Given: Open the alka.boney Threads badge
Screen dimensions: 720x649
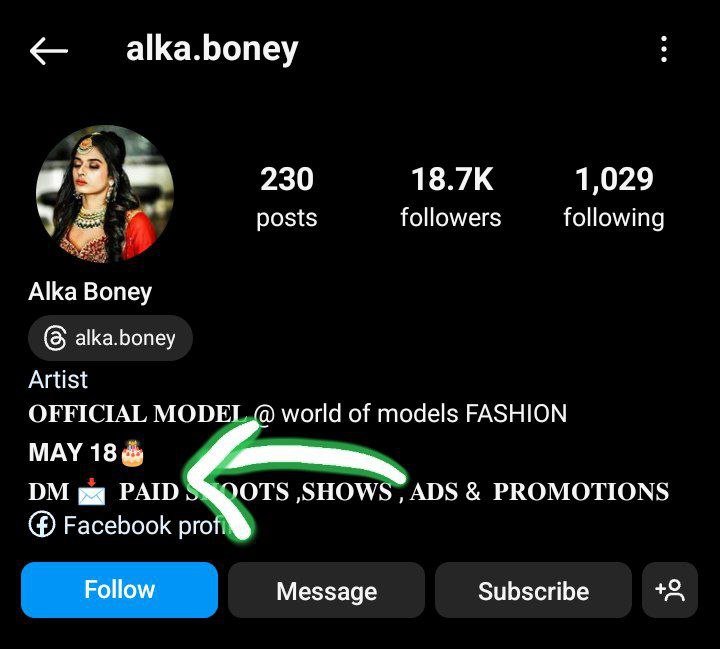Looking at the screenshot, I should point(110,339).
